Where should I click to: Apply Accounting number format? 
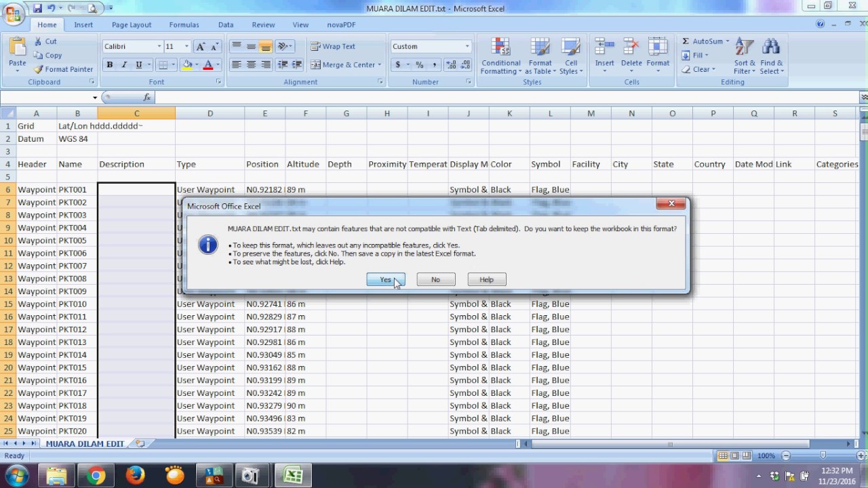(398, 65)
